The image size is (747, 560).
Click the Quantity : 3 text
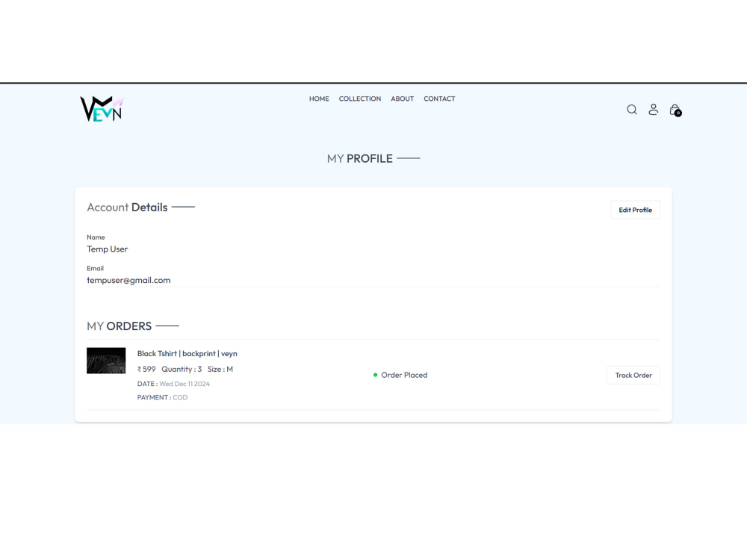(182, 369)
